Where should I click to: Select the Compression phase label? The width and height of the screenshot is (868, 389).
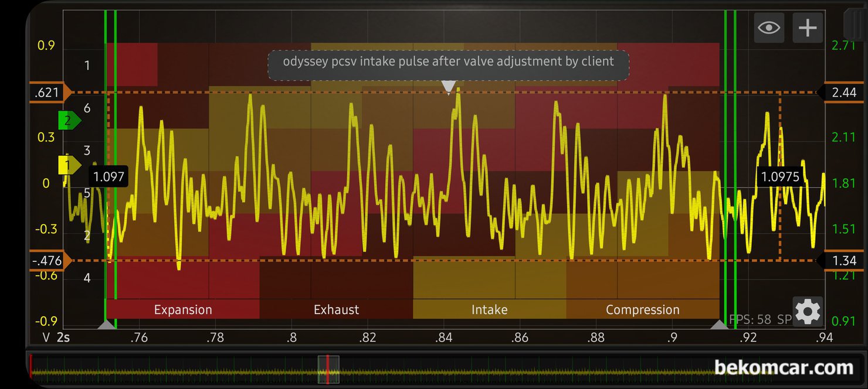click(643, 309)
